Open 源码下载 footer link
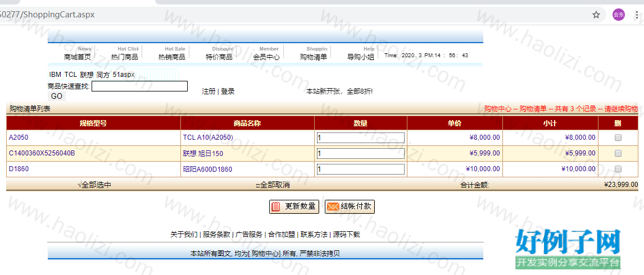The height and width of the screenshot is (275, 644). [x=346, y=235]
